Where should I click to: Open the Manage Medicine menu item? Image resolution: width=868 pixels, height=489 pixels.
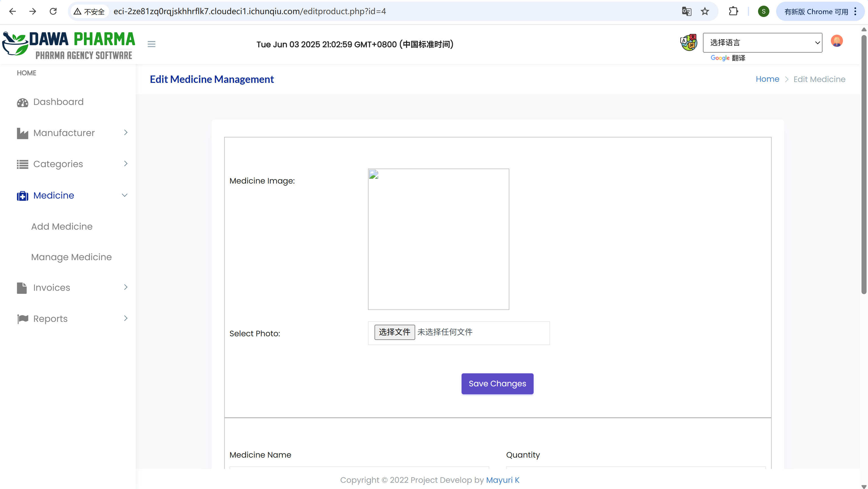pyautogui.click(x=71, y=257)
